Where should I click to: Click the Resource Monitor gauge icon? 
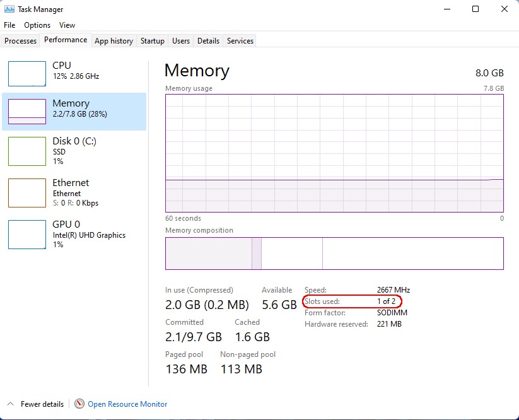79,404
